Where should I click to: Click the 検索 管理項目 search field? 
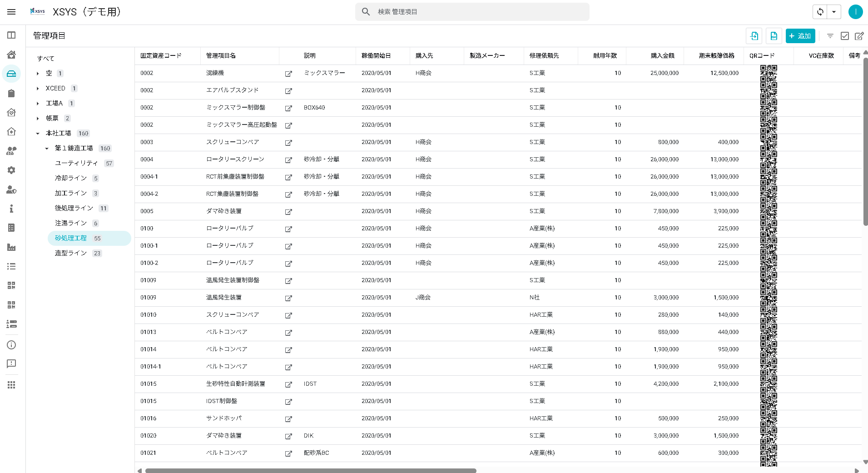click(472, 12)
